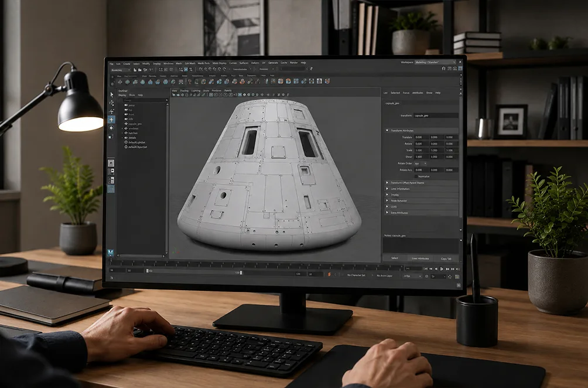Click the Maya logo icon at bottom left

[x=111, y=253]
